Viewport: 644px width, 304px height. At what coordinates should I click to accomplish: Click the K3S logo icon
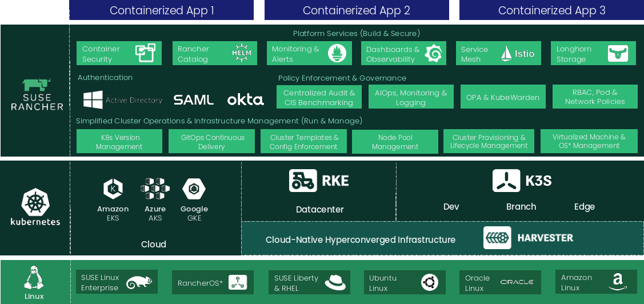click(x=506, y=181)
